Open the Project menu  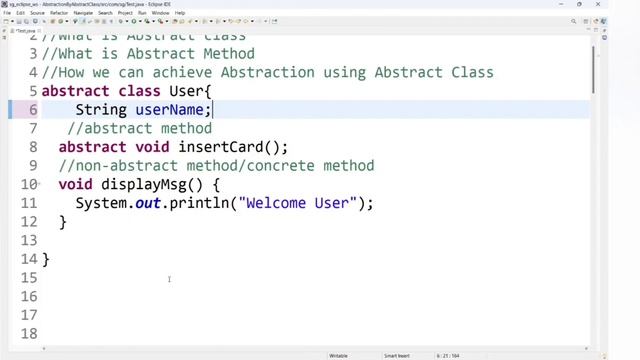tap(125, 13)
